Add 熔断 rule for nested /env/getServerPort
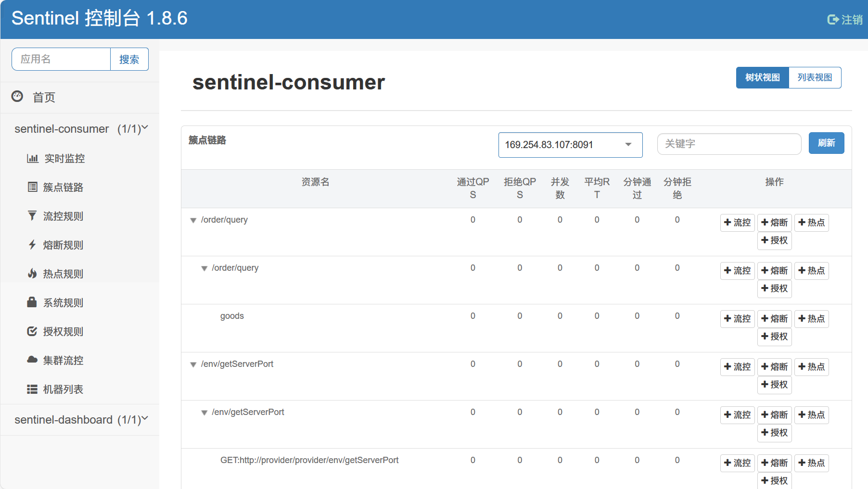Viewport: 868px width, 489px height. (x=774, y=415)
